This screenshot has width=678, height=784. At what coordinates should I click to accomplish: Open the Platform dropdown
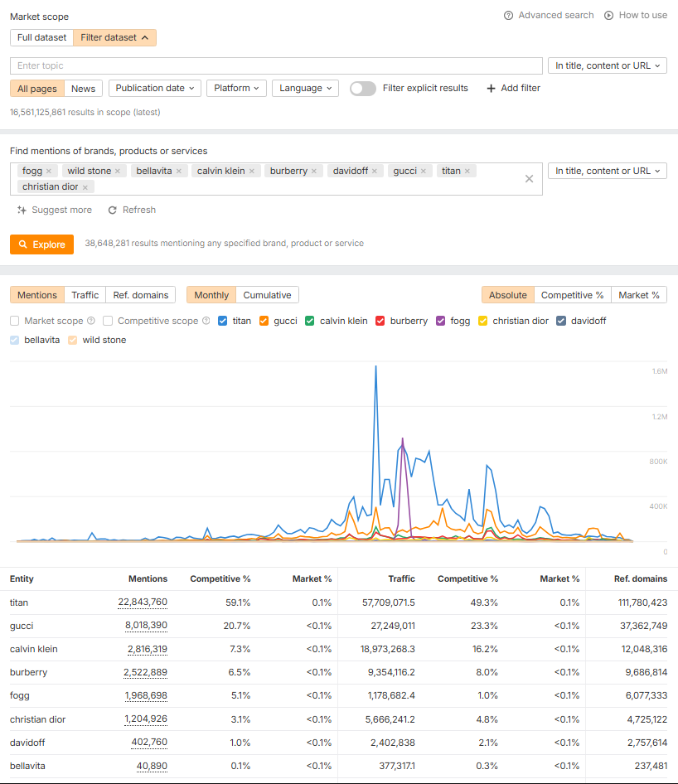(x=236, y=89)
